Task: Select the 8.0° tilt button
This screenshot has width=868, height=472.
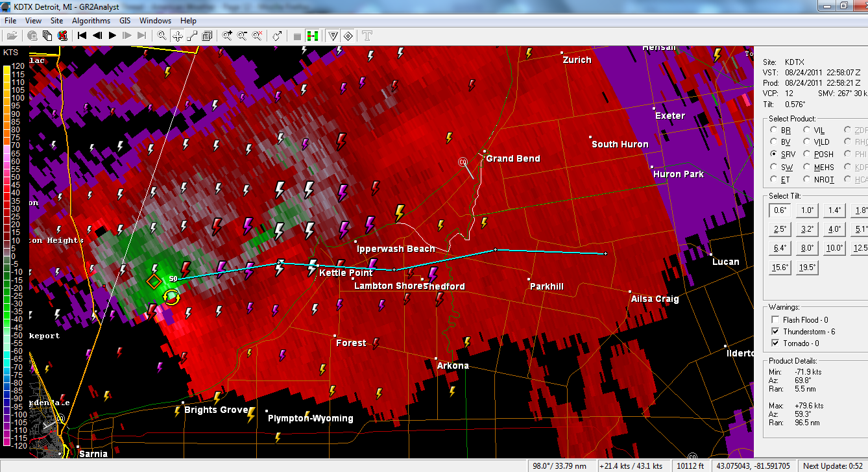Action: pyautogui.click(x=808, y=247)
